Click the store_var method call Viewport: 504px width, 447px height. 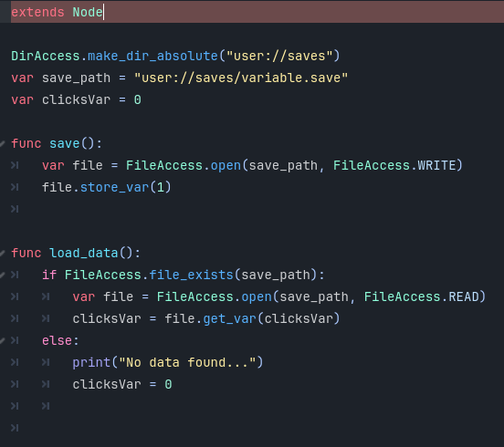point(114,187)
